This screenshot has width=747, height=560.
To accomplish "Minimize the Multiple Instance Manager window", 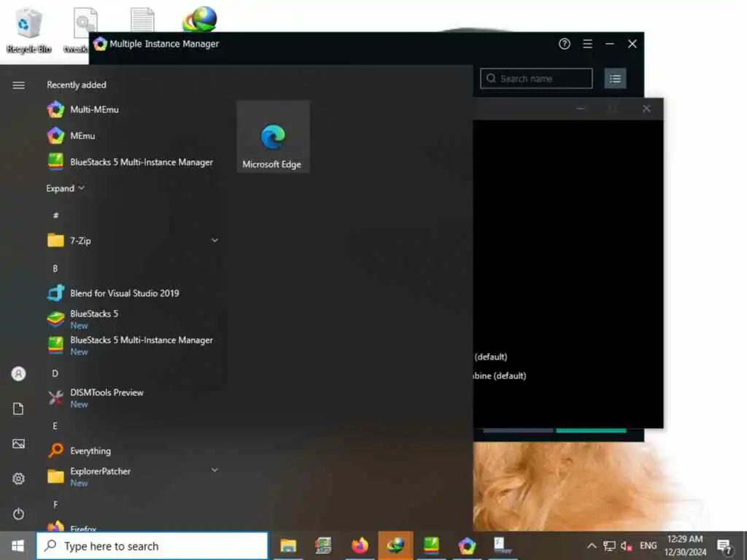I will click(610, 44).
